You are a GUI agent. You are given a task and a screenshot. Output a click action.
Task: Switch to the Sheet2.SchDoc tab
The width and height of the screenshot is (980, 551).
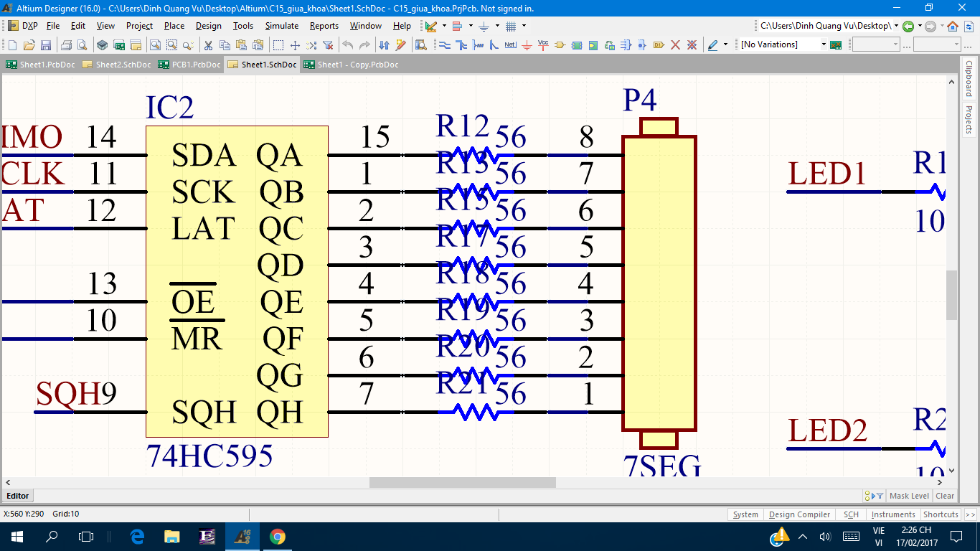click(117, 65)
